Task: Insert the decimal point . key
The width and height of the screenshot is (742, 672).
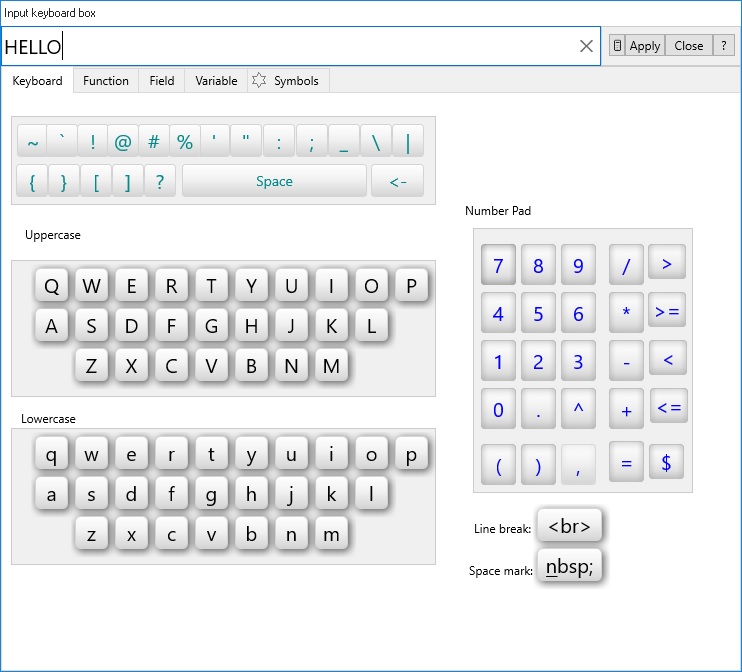Action: click(x=538, y=409)
